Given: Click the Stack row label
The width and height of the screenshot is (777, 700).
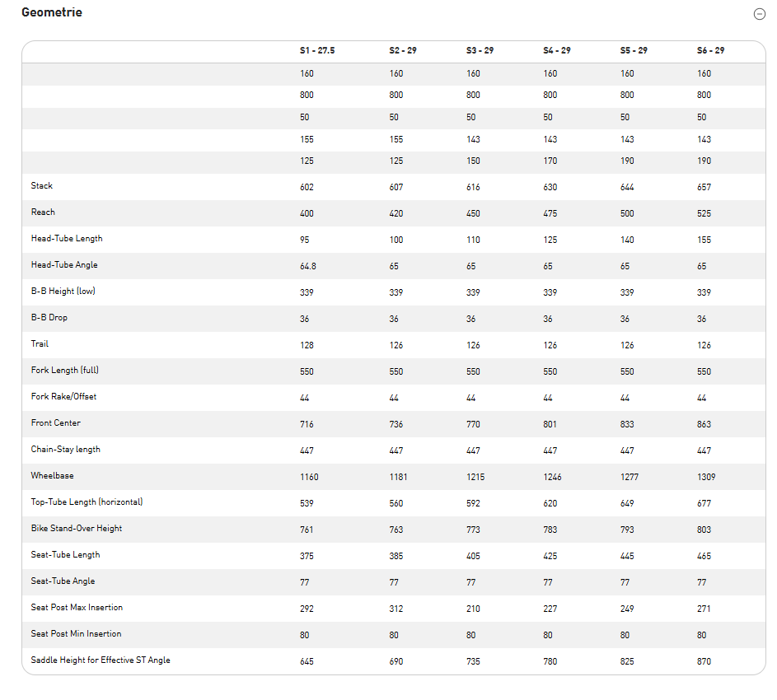Looking at the screenshot, I should pos(42,186).
